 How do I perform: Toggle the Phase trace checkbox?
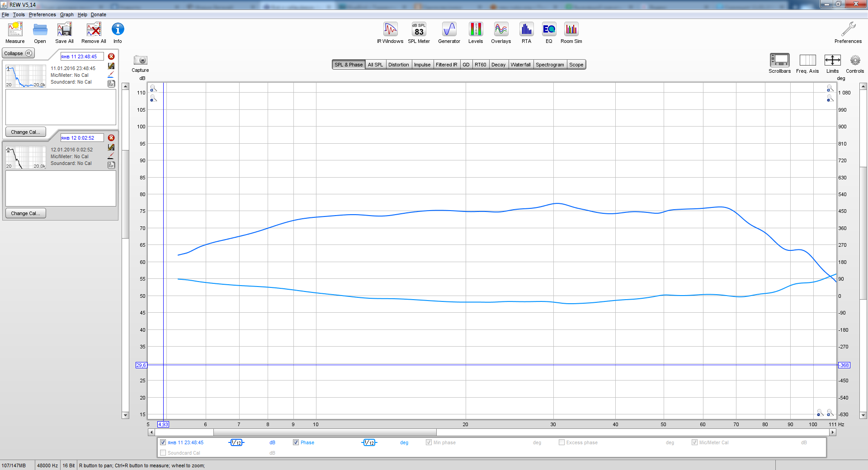click(x=296, y=442)
